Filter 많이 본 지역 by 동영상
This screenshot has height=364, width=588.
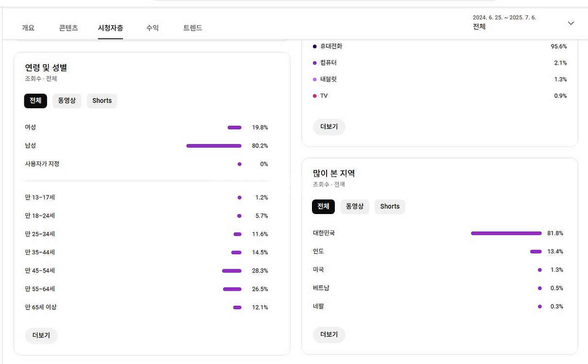pyautogui.click(x=355, y=207)
